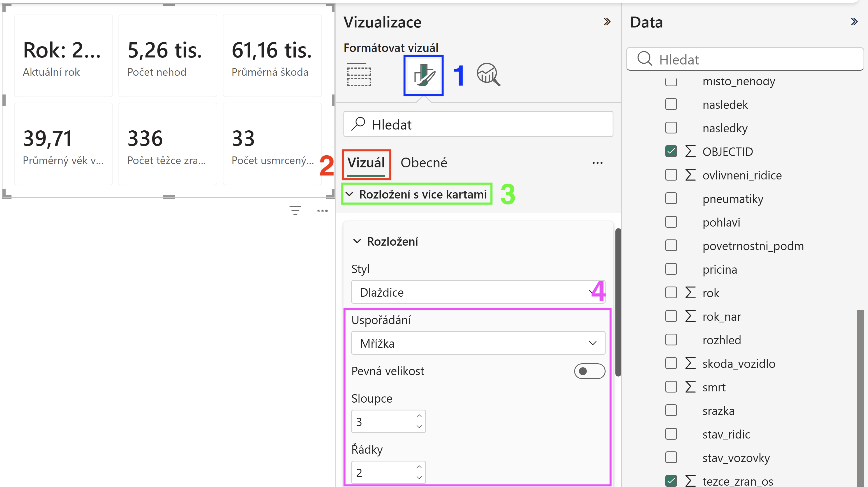Collapse the Data pane with double chevron

(x=854, y=22)
